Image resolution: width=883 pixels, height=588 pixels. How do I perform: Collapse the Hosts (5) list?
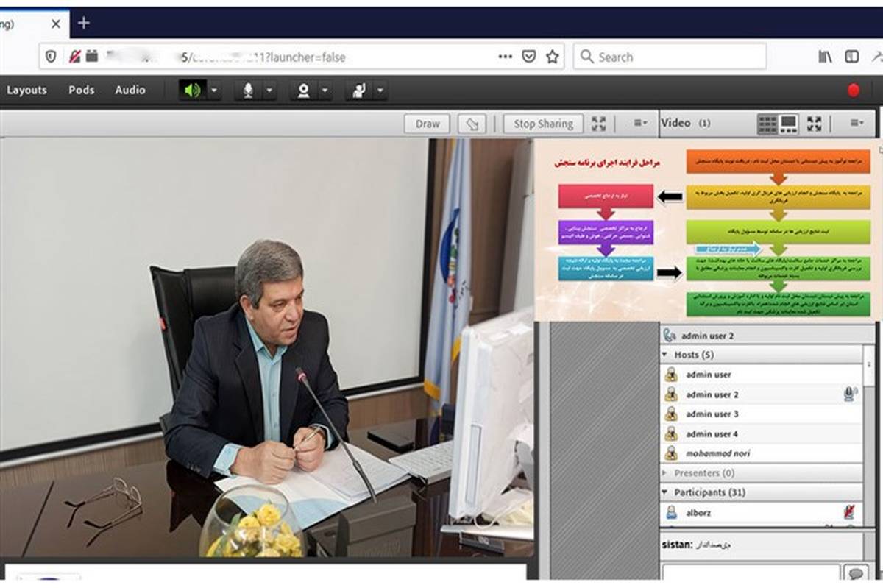(x=666, y=355)
